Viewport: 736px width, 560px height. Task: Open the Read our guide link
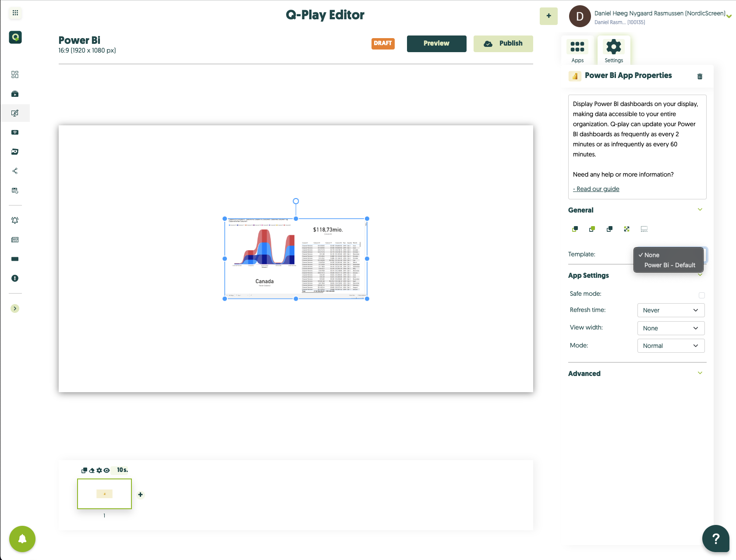(596, 189)
